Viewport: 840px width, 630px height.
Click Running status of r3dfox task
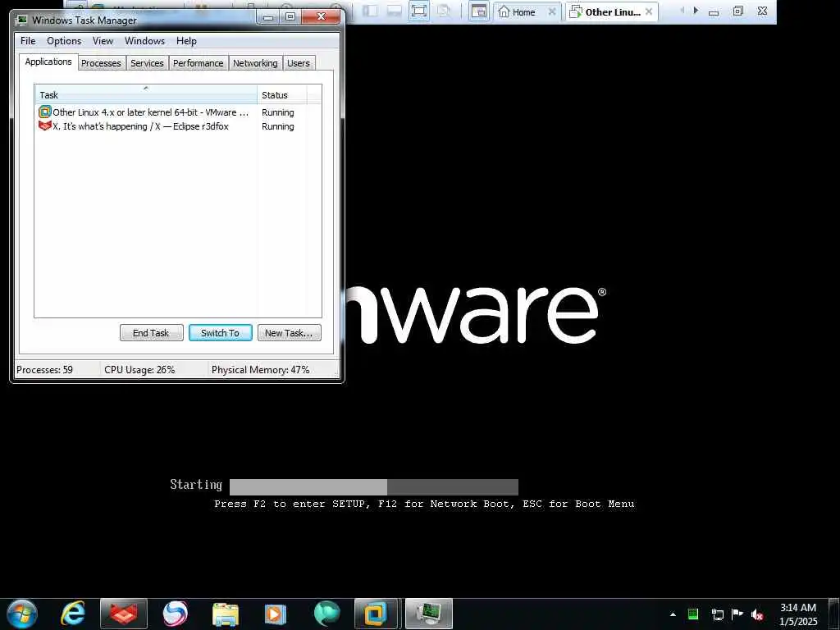277,126
